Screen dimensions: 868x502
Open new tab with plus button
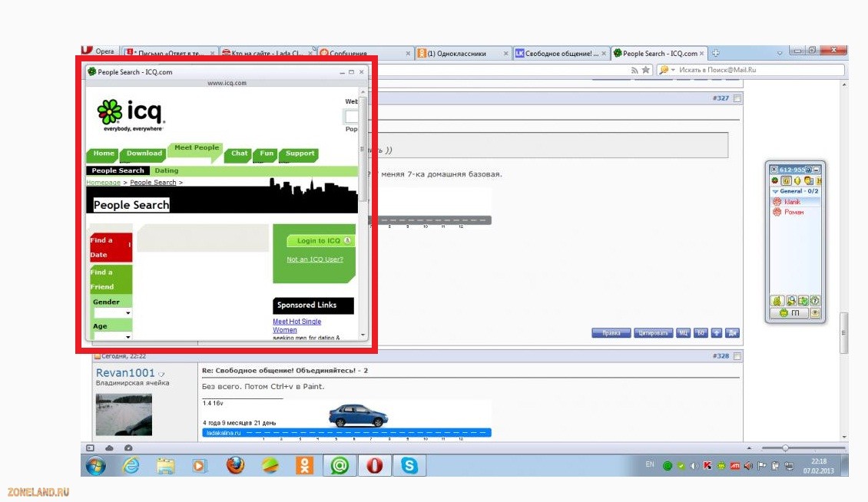point(715,53)
